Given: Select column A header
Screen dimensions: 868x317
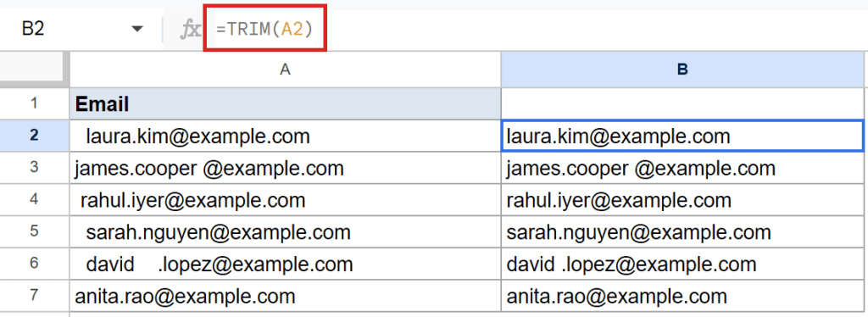Looking at the screenshot, I should (x=285, y=69).
